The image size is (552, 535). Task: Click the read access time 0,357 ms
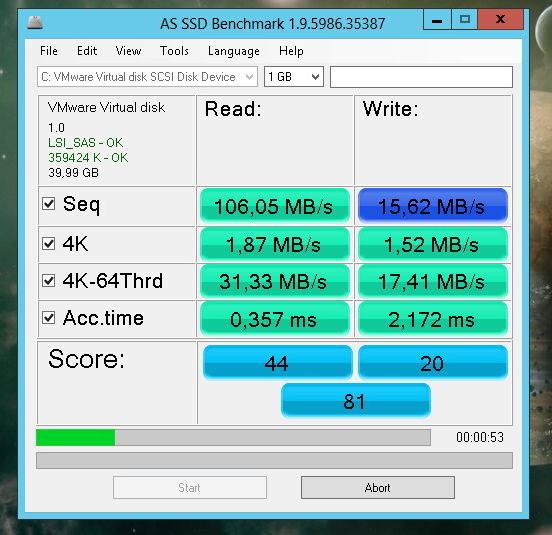(x=275, y=319)
